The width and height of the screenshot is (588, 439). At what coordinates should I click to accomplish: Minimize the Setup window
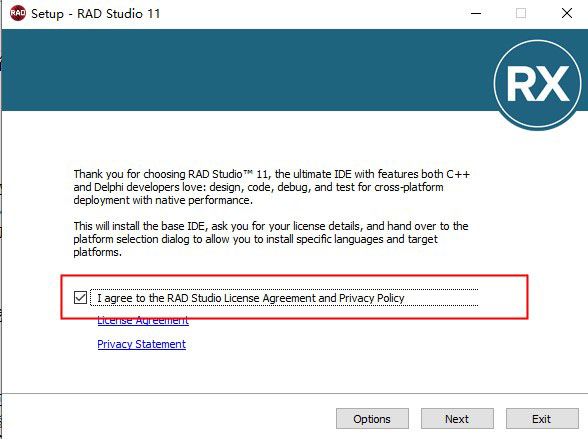pos(476,13)
